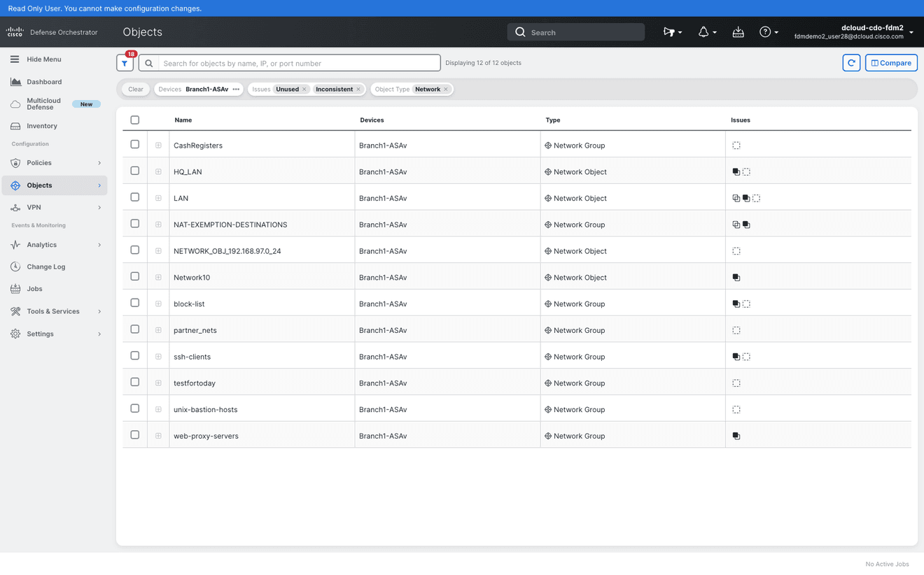Open the help question mark menu
Screen dimensions: 924x575
(x=765, y=32)
